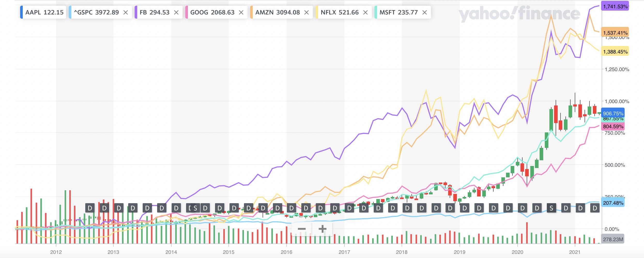Click the 2018 year label on the axis
This screenshot has height=258, width=644.
point(402,252)
